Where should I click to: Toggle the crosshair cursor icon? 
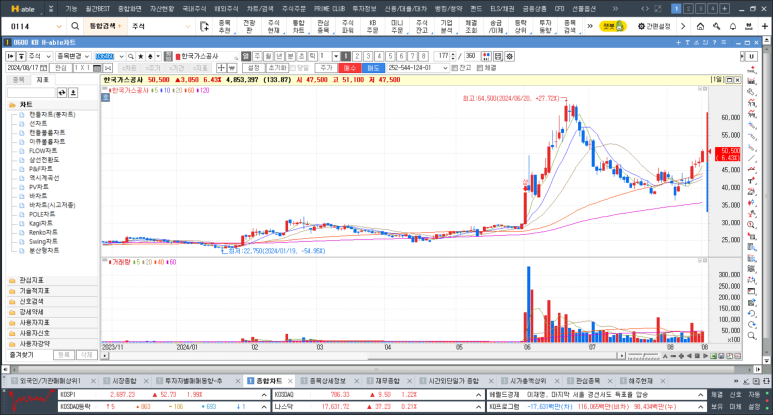tap(221, 68)
